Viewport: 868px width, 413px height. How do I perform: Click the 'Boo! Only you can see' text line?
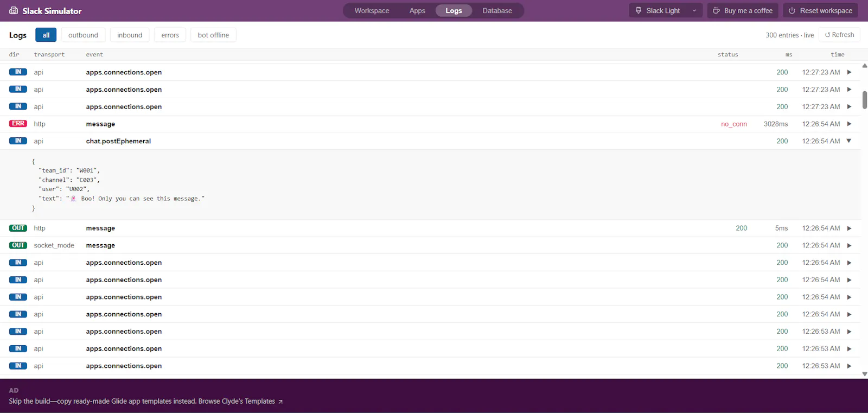pyautogui.click(x=122, y=199)
